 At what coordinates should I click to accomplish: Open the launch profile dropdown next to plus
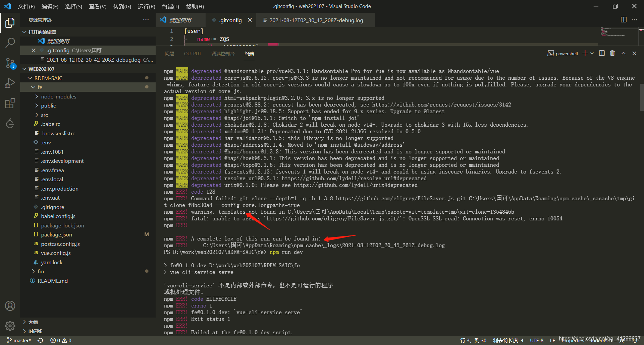pos(592,53)
